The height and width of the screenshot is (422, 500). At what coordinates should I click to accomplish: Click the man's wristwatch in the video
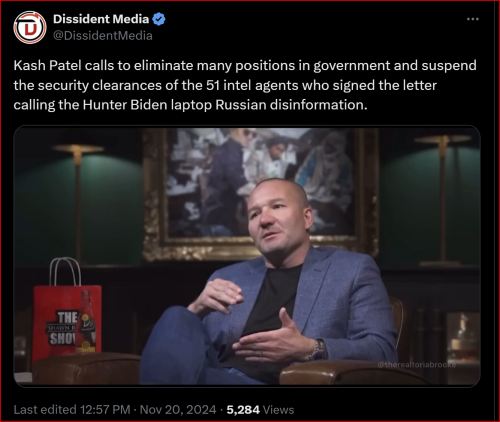coord(318,350)
